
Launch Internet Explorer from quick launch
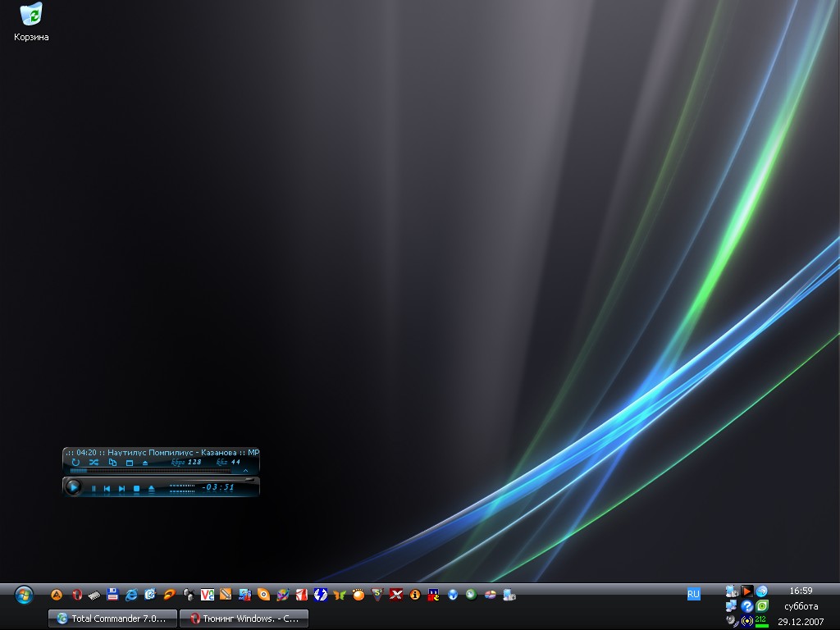tap(131, 595)
